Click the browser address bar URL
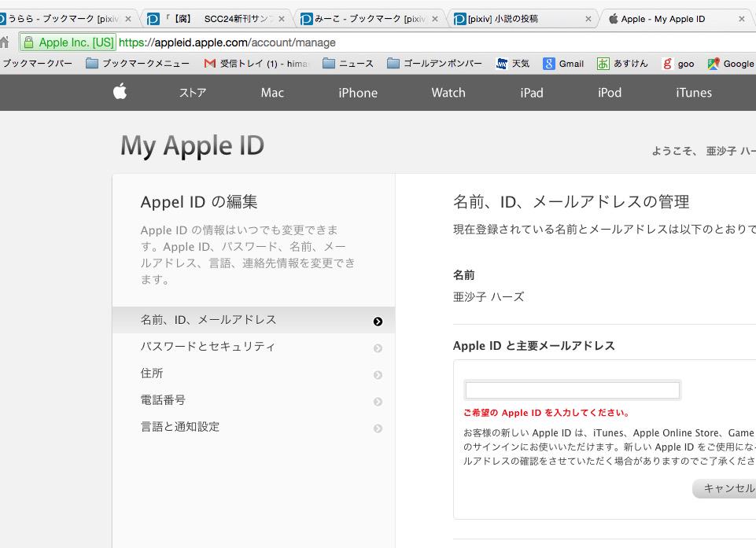The height and width of the screenshot is (548, 756). click(227, 42)
